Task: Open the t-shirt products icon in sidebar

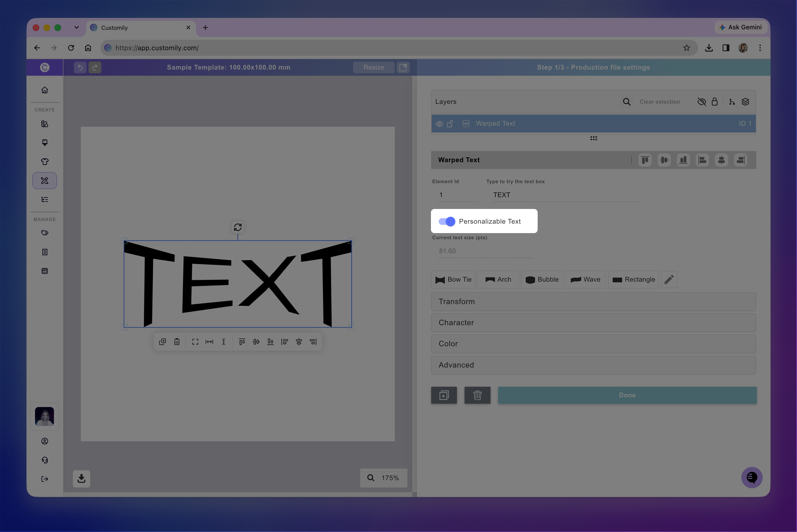Action: [x=45, y=161]
